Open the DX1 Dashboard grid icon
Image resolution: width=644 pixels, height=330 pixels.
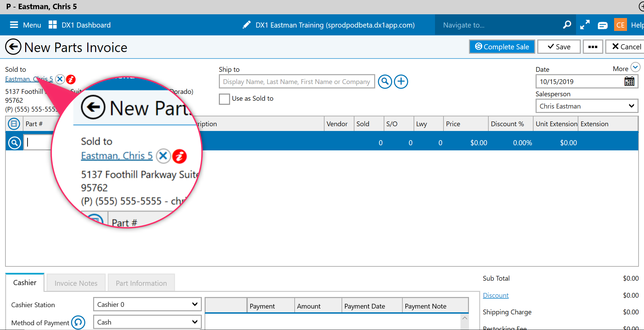(53, 25)
